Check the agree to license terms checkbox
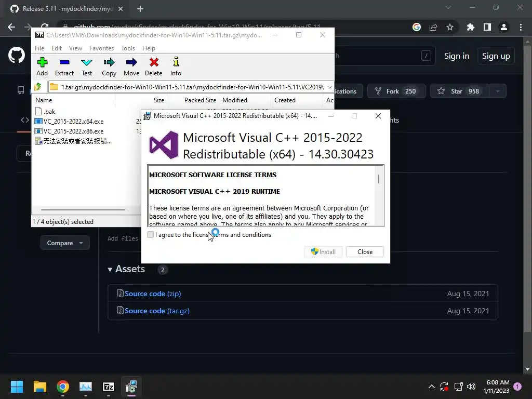532x399 pixels. (x=150, y=234)
